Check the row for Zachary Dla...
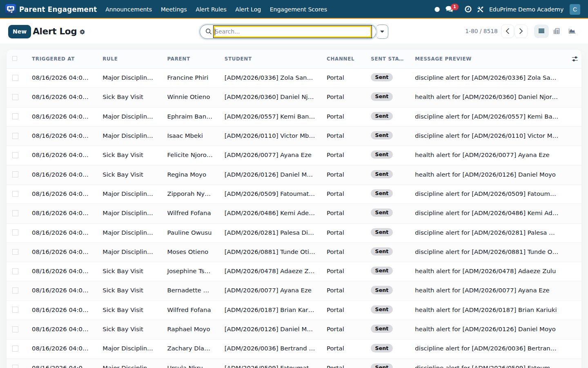 (x=15, y=348)
